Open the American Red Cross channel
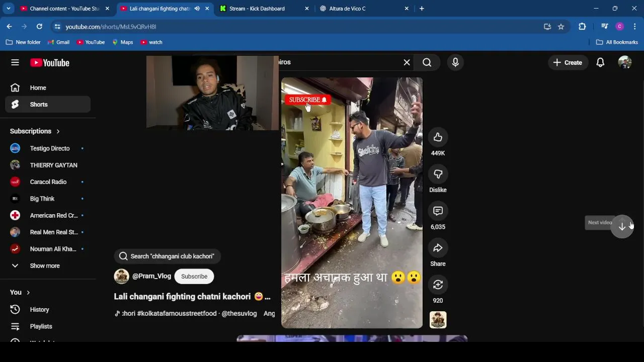This screenshot has width=644, height=362. click(48, 215)
